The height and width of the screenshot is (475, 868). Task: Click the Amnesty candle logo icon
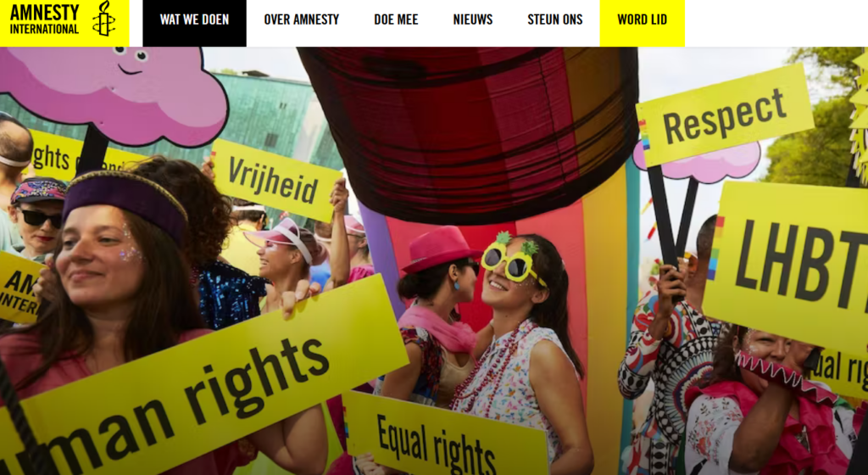(103, 19)
